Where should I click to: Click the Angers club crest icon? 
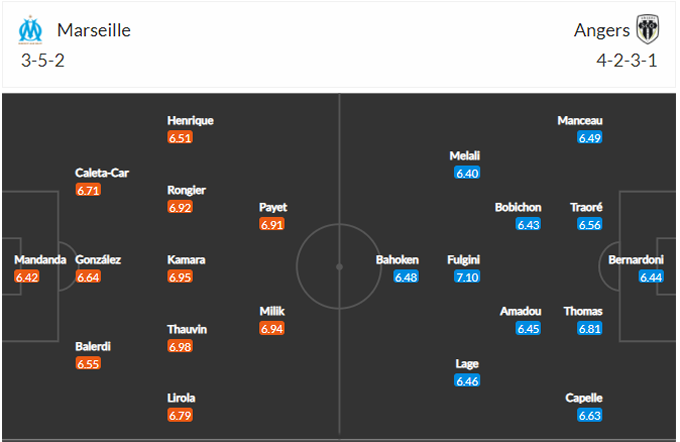coord(647,30)
